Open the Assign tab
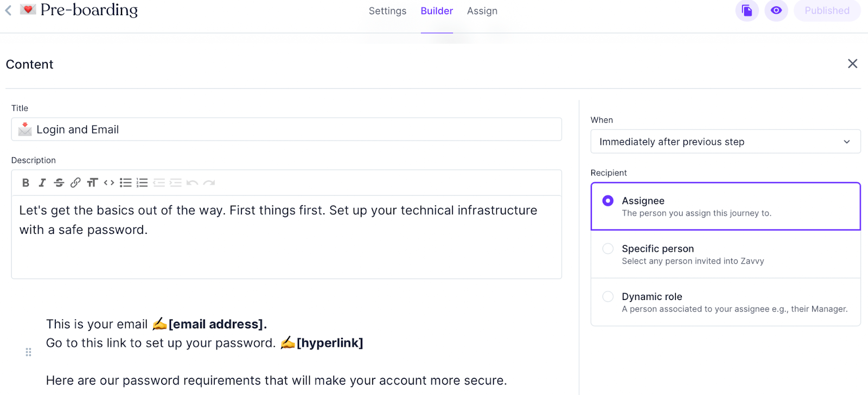This screenshot has width=868, height=395. [x=482, y=11]
